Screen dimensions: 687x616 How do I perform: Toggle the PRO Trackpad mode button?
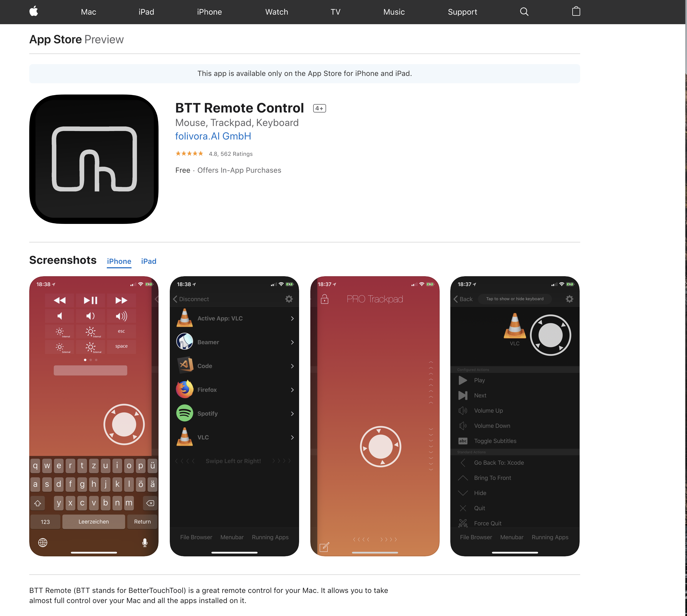[324, 300]
